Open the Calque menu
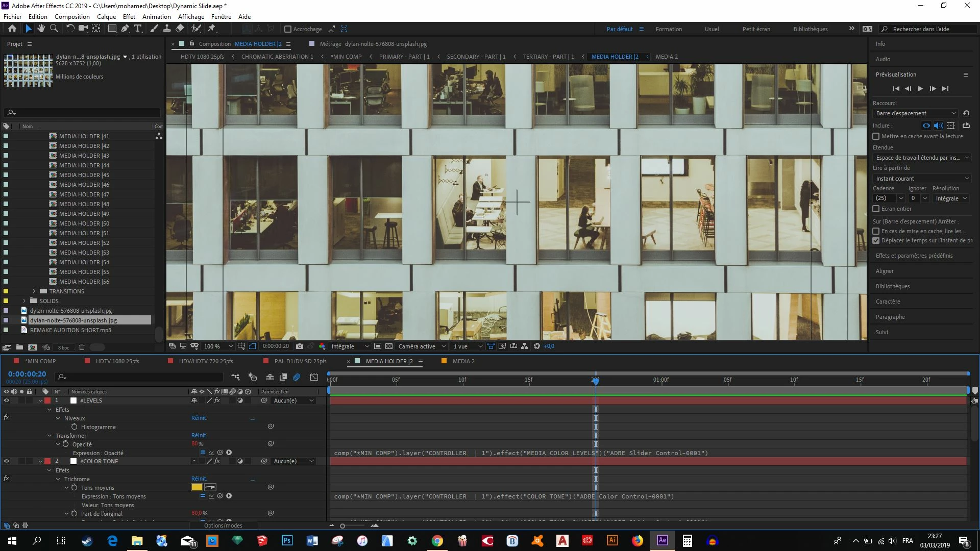 point(106,17)
